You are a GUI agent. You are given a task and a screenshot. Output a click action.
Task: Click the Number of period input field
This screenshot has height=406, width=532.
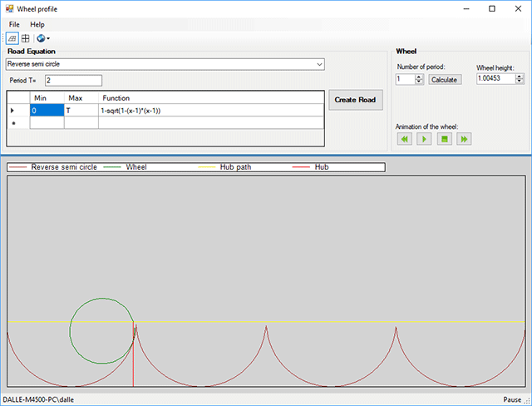406,79
